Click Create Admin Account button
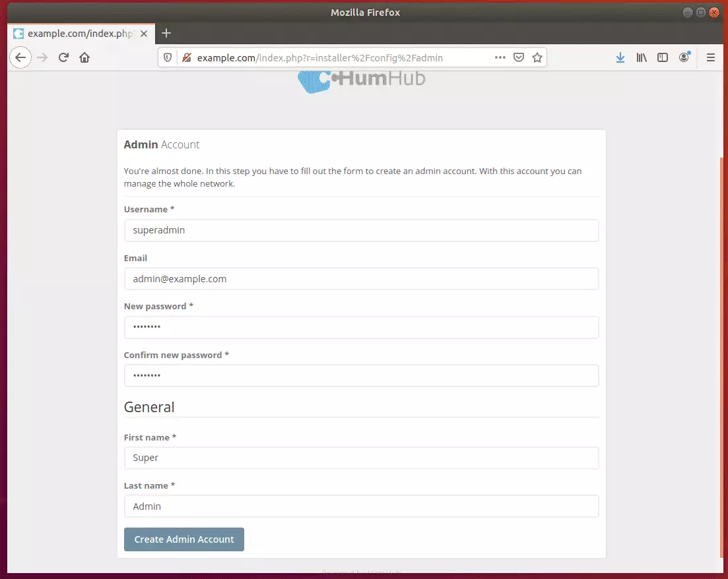Screen dimensions: 728x579 click(184, 539)
